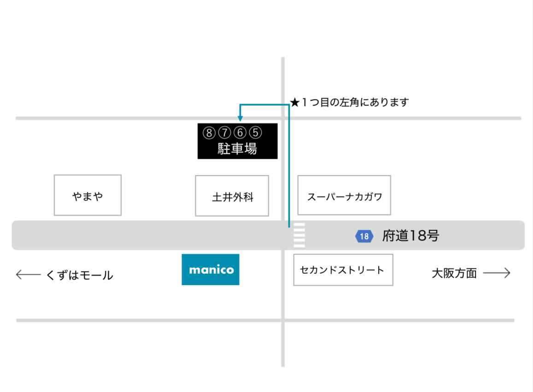Select the セカンドストリート building box
The width and height of the screenshot is (533, 392).
343,270
